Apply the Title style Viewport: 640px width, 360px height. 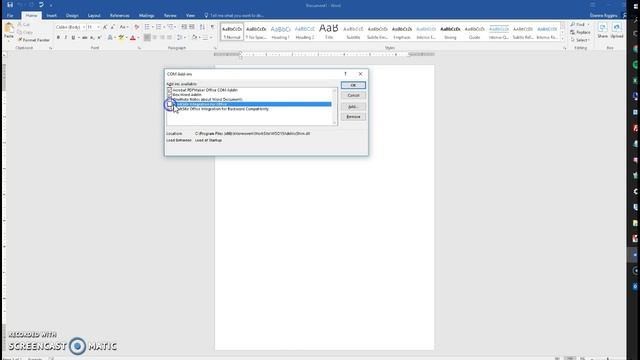pyautogui.click(x=329, y=32)
